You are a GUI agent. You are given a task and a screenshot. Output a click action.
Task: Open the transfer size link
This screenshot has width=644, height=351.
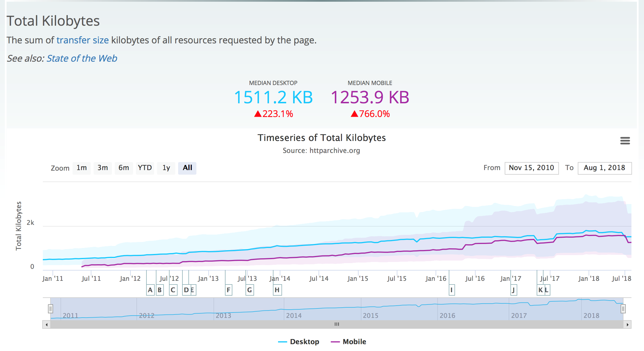82,40
